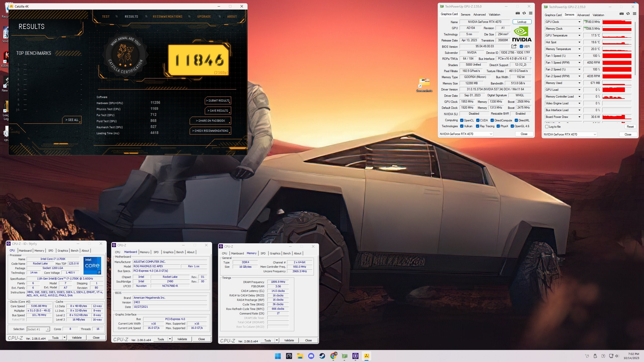Open the hamburger menu in left GPU-Z window

531,13
